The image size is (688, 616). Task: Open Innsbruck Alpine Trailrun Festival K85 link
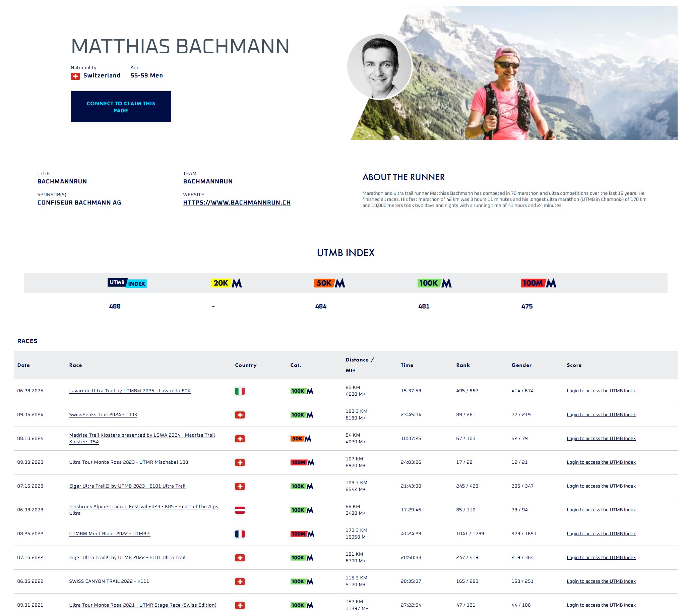(143, 510)
